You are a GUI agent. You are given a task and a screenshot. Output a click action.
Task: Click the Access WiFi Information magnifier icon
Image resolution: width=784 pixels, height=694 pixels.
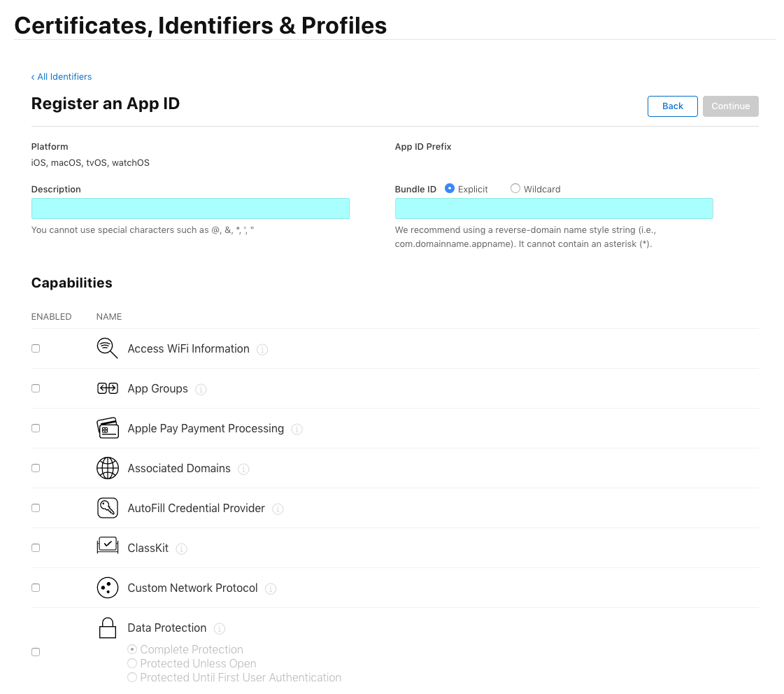[x=107, y=348]
